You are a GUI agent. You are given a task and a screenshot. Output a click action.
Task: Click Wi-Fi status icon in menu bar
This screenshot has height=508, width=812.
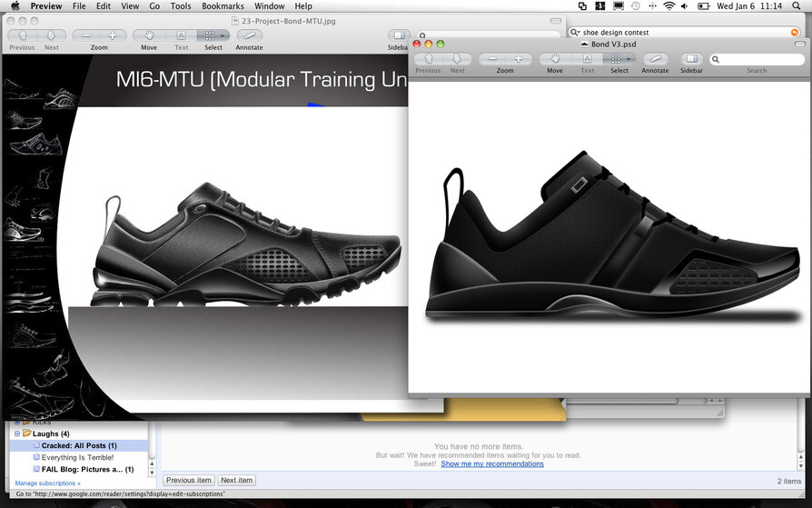(x=669, y=5)
